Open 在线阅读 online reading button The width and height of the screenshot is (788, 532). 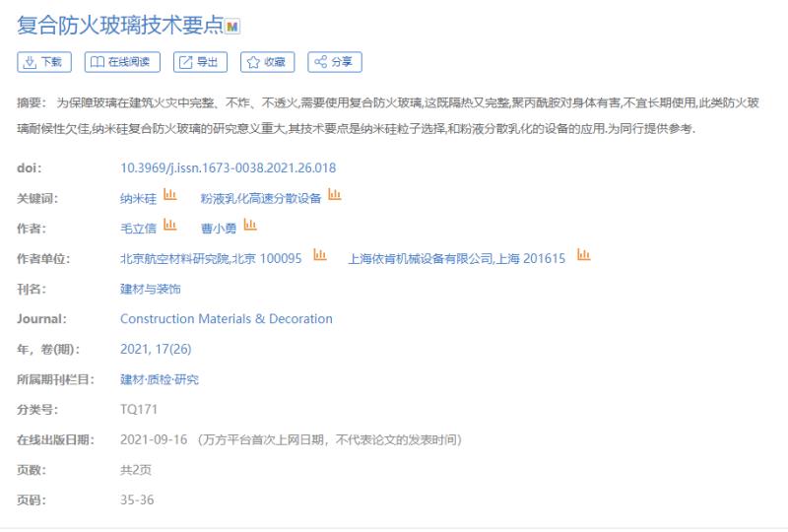[x=122, y=62]
